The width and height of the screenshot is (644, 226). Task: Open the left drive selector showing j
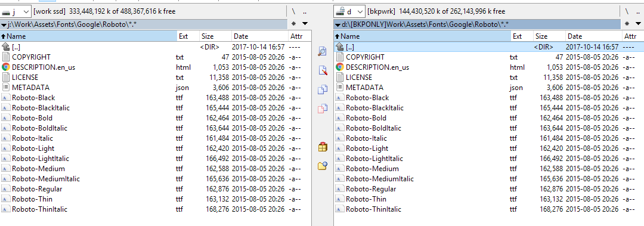coord(16,11)
